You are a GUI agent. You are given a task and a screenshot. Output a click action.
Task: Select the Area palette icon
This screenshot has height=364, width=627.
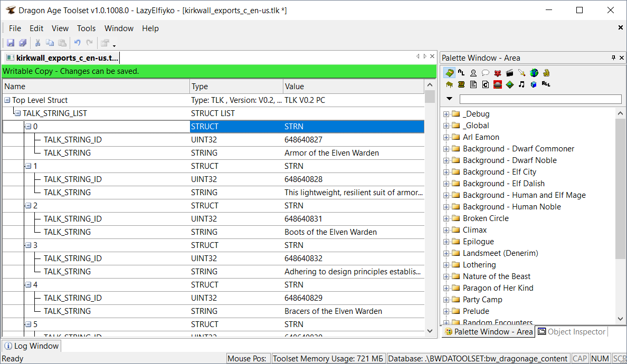pos(449,73)
